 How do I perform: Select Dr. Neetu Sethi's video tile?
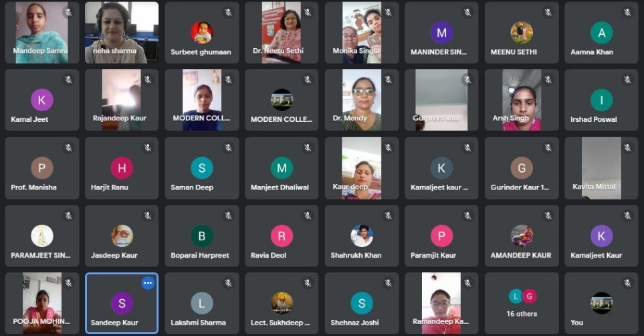click(x=282, y=33)
